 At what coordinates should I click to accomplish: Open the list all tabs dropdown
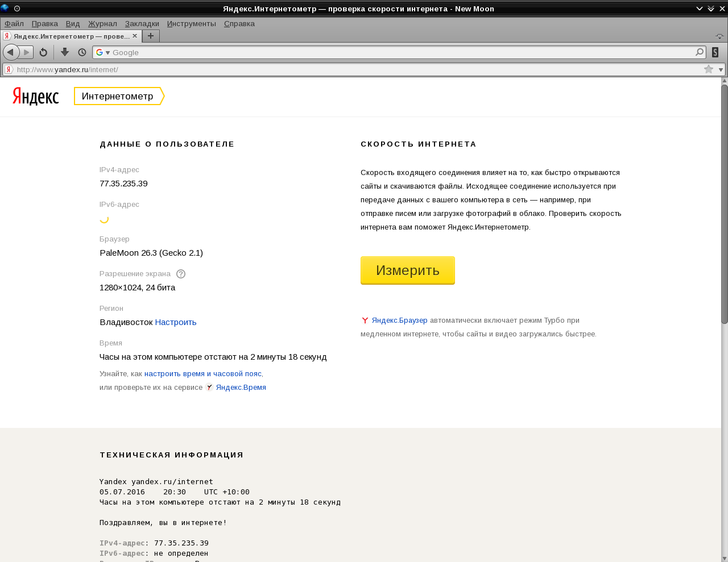[x=719, y=36]
